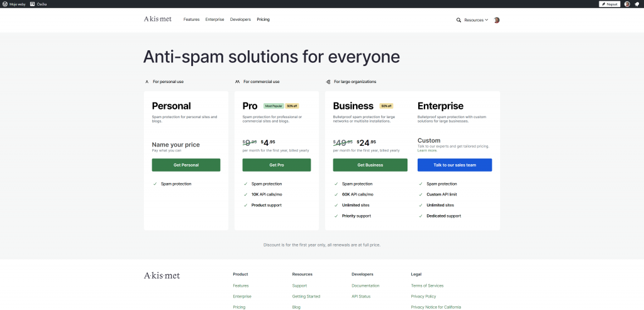Open the user avatar in the black admin bar
The image size is (644, 310).
tap(627, 4)
